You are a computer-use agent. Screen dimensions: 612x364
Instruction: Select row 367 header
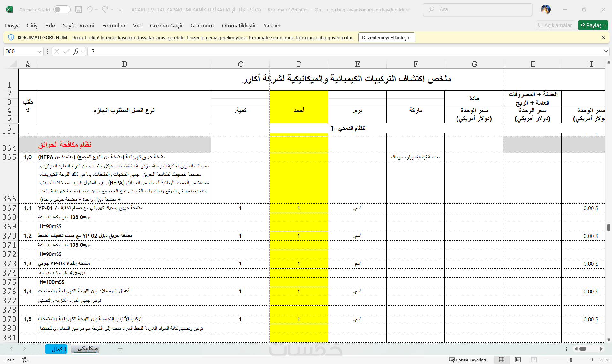tap(9, 208)
